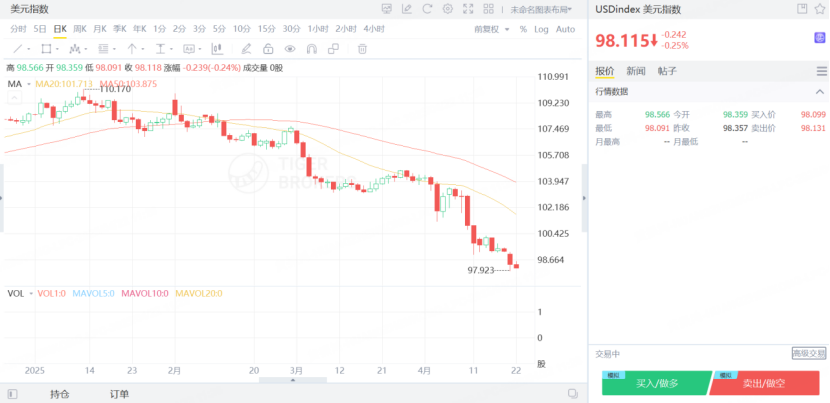The height and width of the screenshot is (403, 830).
Task: Switch to 月K monthly chart
Action: pos(100,29)
